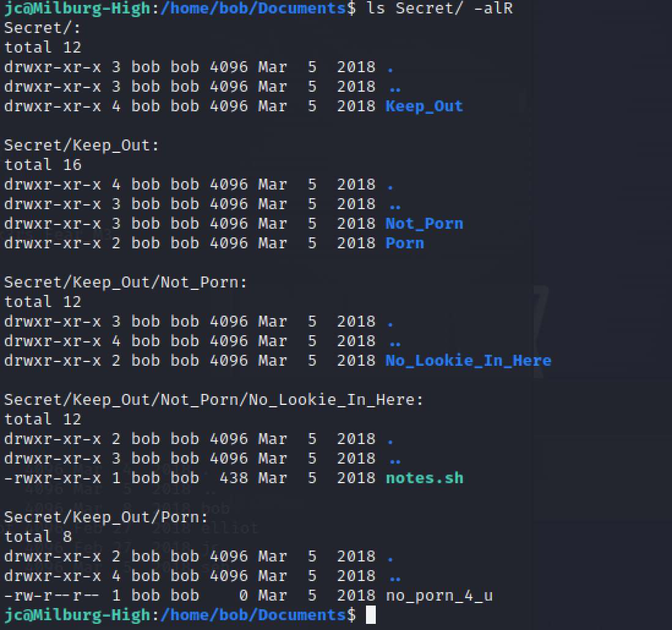Click the "Secret/Keep_Out/Not_Porn:" section header
Image resolution: width=672 pixels, height=630 pixels.
[125, 282]
